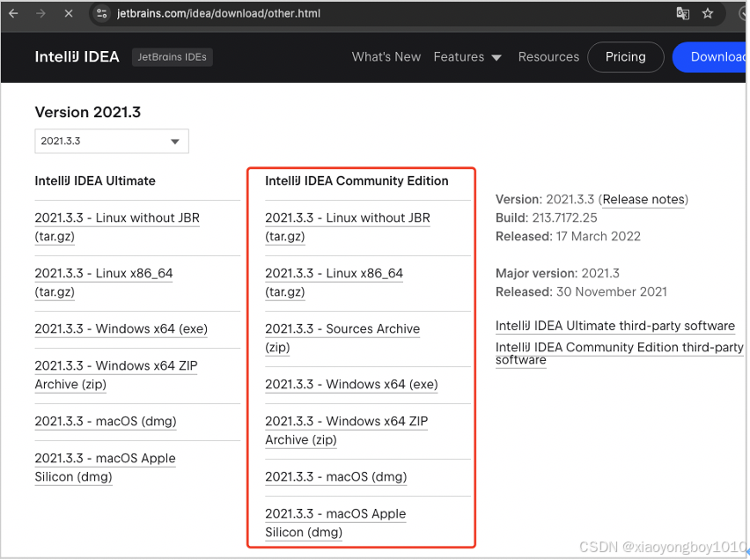Bookmark this page with the star icon
The image size is (750, 560).
click(x=708, y=13)
